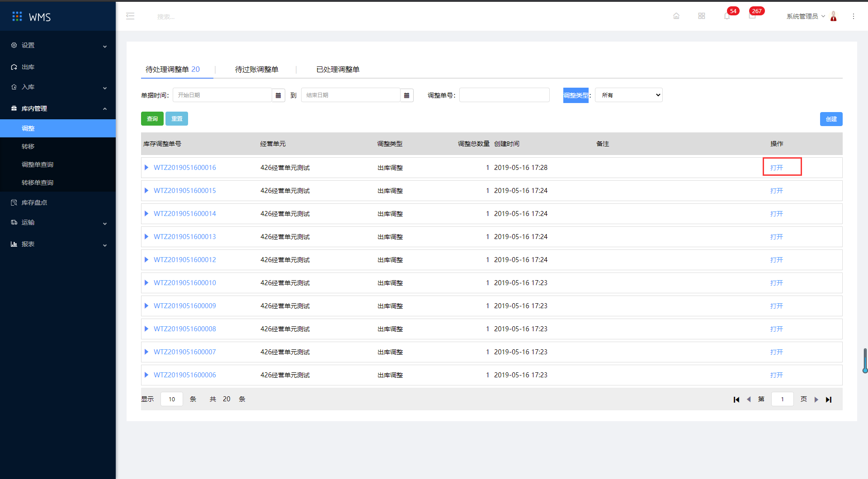Collapse the 库内管理 menu chevron
The width and height of the screenshot is (868, 479).
pos(105,109)
